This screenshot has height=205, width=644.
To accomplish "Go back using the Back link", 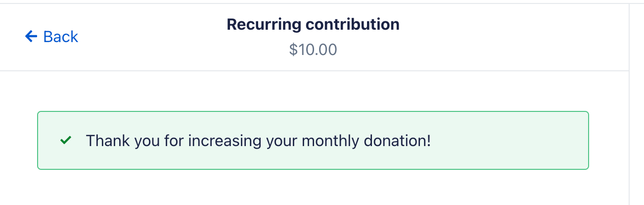I will [51, 36].
